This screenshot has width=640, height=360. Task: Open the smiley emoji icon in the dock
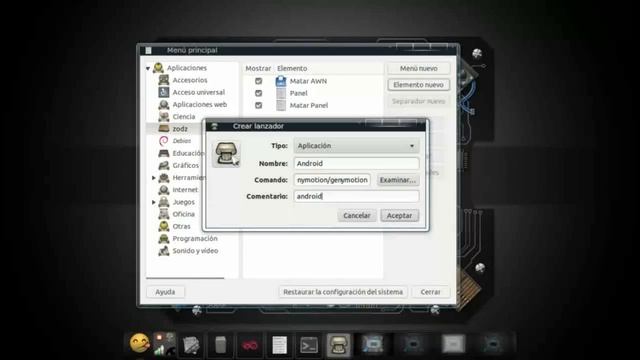tap(139, 342)
